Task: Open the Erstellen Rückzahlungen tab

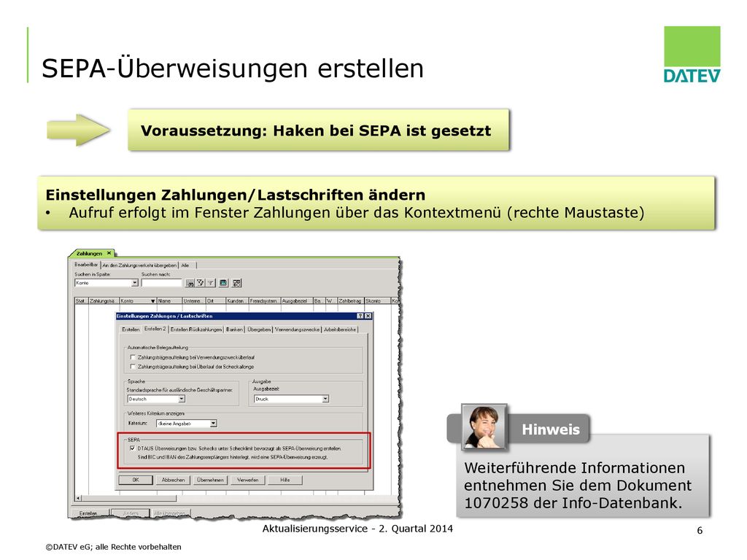Action: [196, 330]
